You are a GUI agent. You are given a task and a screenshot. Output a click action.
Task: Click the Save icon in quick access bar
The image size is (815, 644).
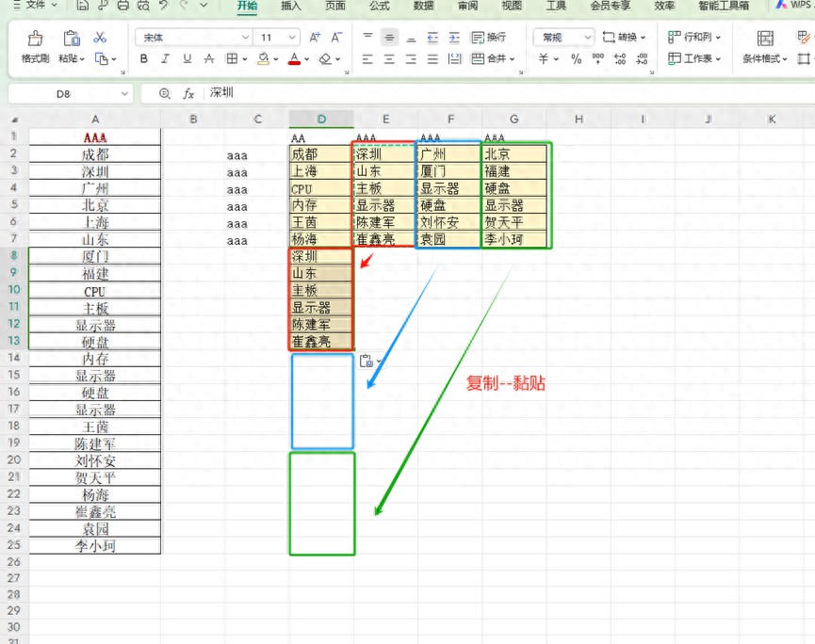coord(82,6)
